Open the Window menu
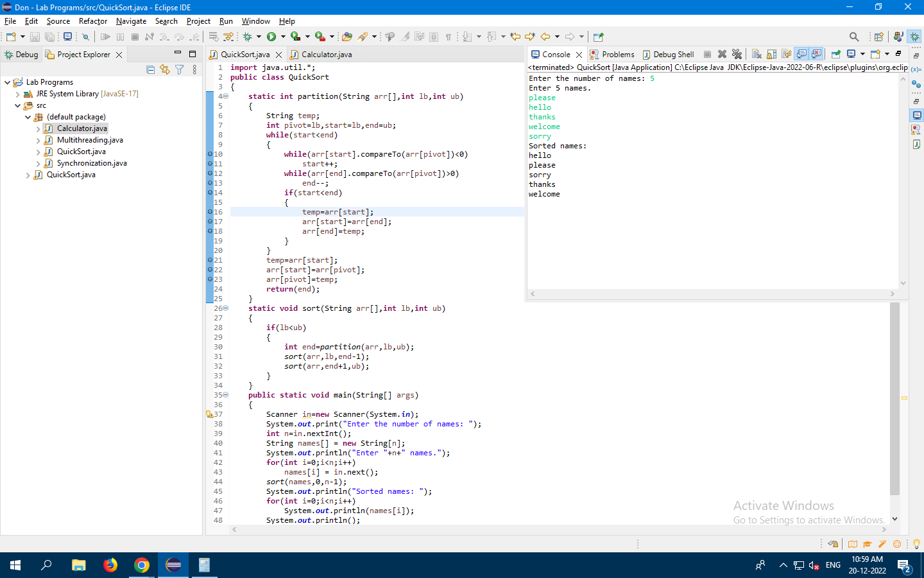Screen dimensions: 924x578 coord(255,21)
